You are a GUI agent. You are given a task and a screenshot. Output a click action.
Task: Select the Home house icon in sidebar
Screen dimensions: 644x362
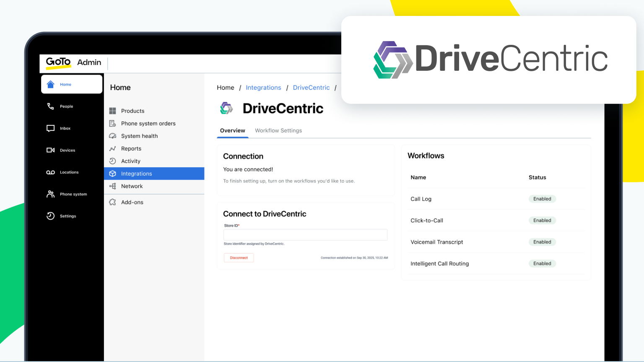(51, 84)
